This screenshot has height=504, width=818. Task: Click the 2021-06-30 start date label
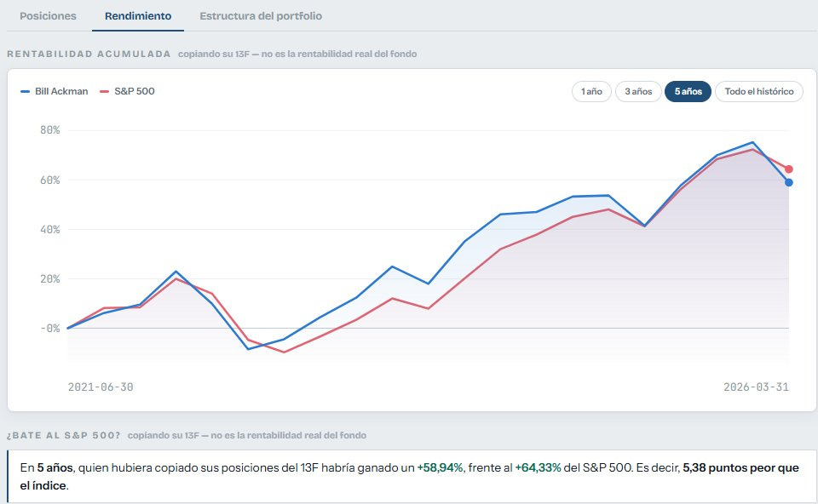click(x=101, y=387)
